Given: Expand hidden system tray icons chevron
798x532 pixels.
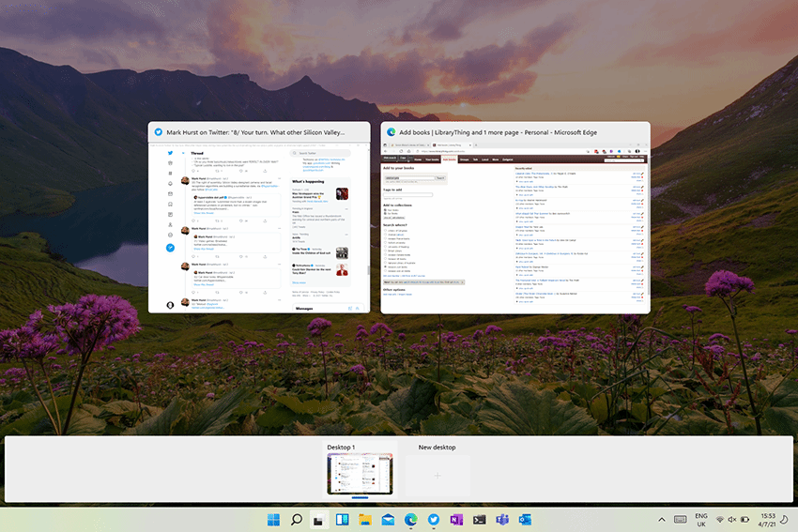Looking at the screenshot, I should (662, 519).
